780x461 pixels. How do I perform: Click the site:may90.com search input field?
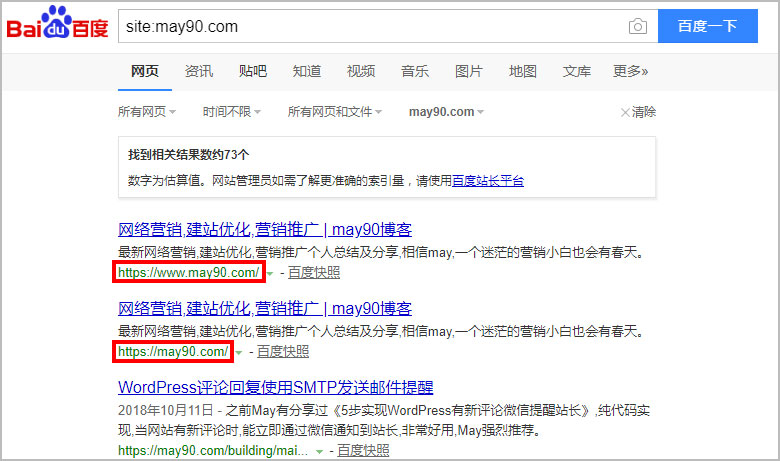[x=370, y=26]
